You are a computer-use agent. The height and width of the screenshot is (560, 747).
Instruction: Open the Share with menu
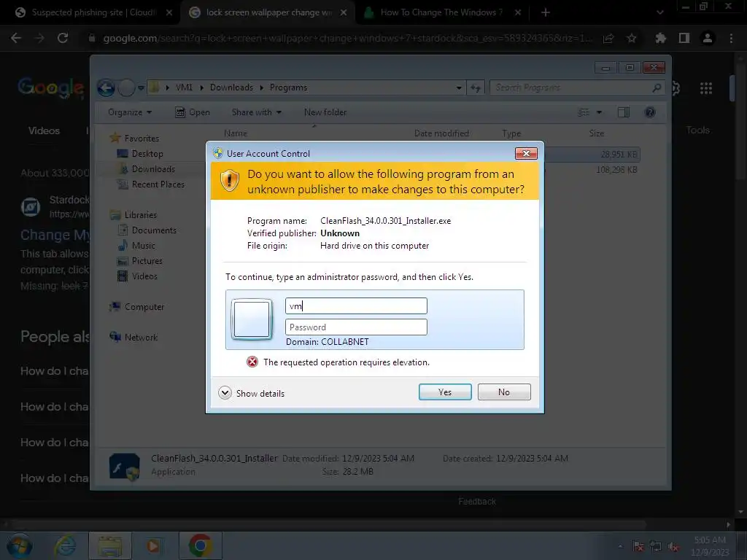pos(256,112)
